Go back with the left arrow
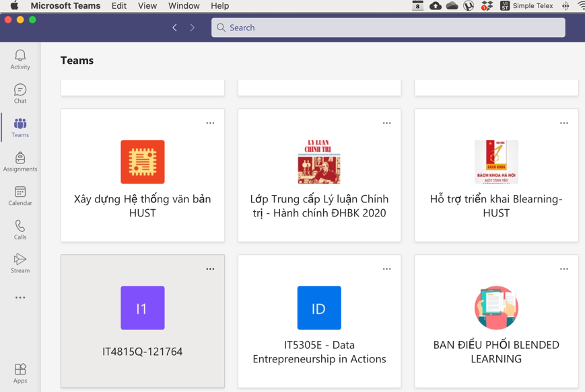This screenshot has height=392, width=585. pos(175,28)
